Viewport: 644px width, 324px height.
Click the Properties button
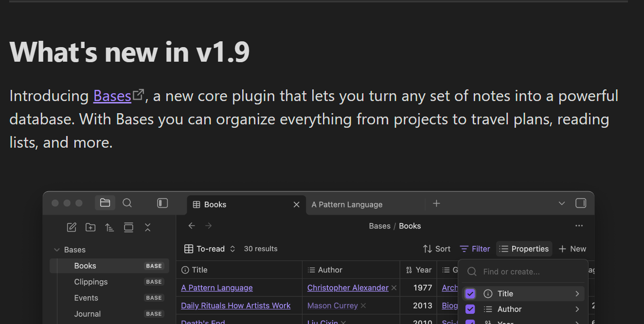pos(524,249)
